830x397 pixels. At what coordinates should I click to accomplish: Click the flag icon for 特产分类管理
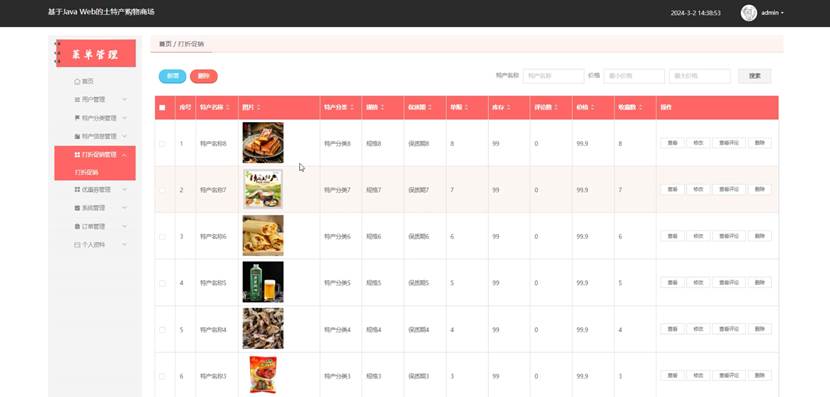point(77,118)
